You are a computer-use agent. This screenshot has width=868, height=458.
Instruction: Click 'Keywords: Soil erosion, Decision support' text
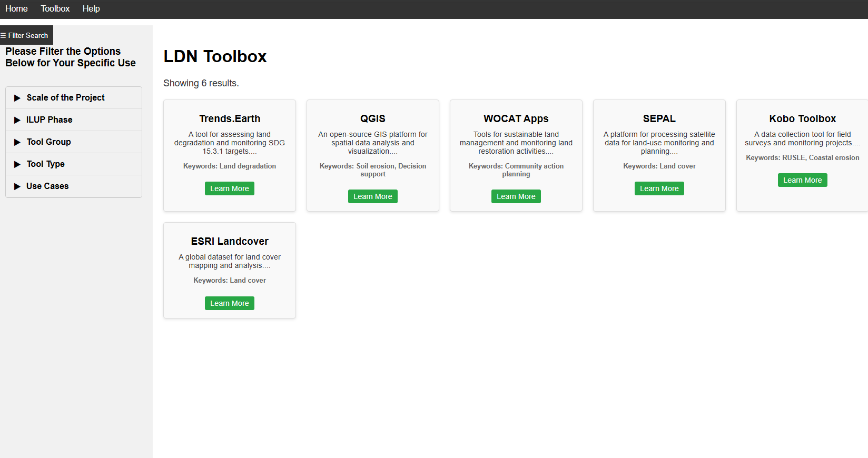click(373, 170)
